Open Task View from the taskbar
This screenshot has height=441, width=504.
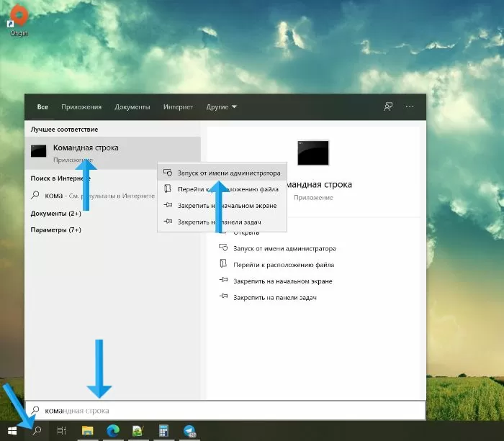pos(62,430)
